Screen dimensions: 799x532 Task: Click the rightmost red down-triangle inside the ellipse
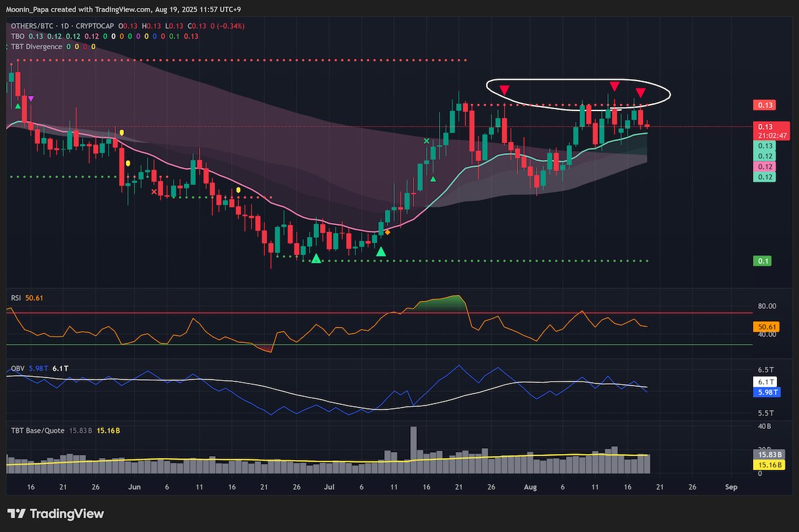(x=641, y=93)
